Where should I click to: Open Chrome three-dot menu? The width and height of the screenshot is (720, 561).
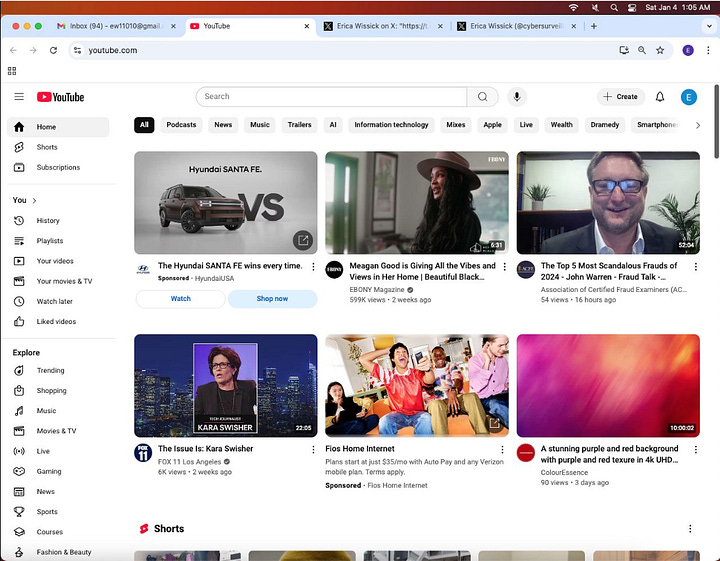click(x=708, y=50)
